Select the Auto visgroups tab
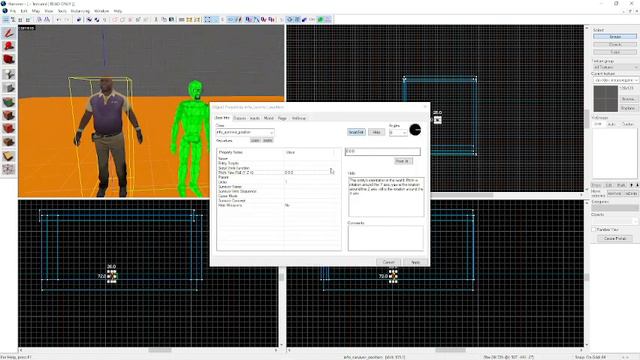 611,124
